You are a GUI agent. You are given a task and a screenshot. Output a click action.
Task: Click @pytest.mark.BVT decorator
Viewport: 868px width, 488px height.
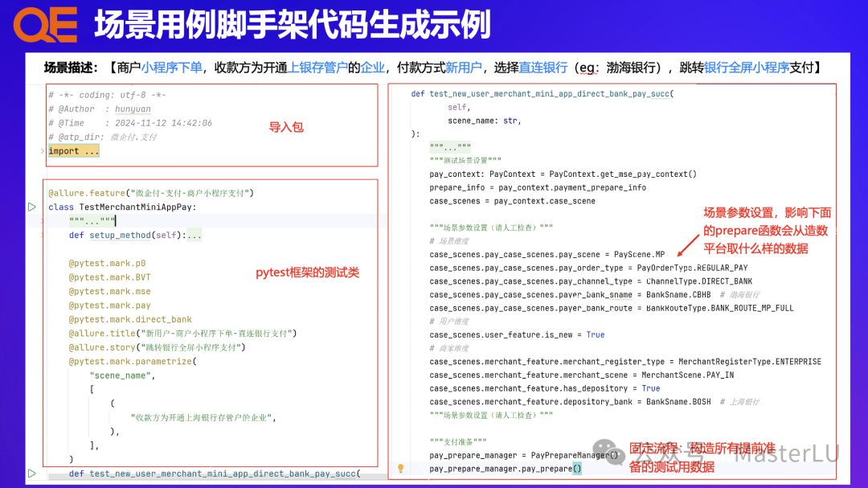(x=109, y=277)
